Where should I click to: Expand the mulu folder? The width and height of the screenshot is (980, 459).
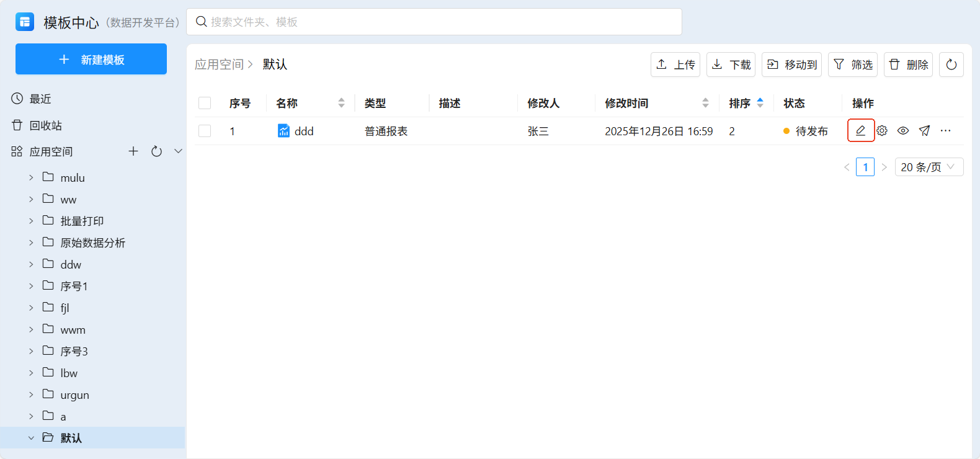click(x=31, y=178)
